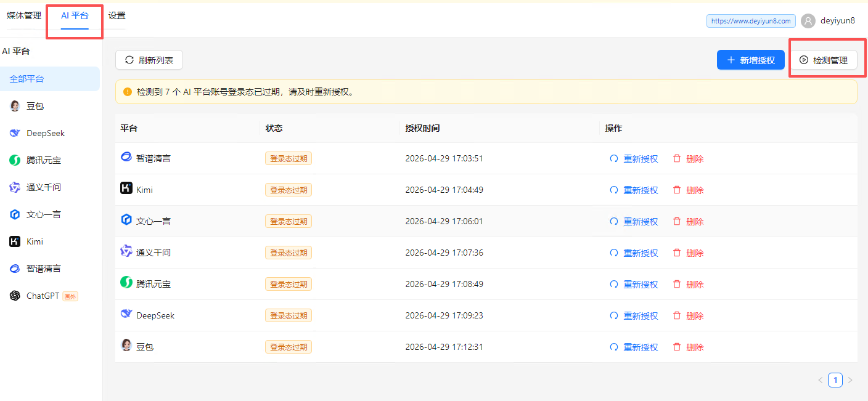Click trash icon in 豆包 row
The height and width of the screenshot is (401, 868).
pos(677,347)
